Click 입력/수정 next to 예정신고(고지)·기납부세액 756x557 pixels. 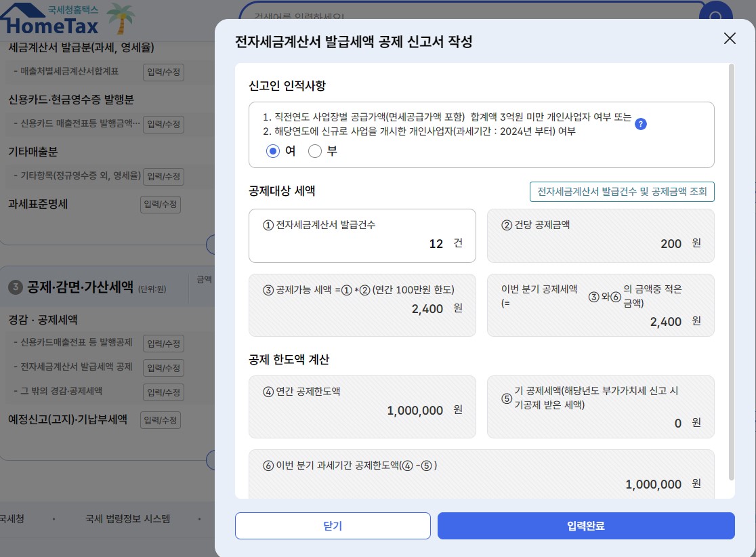(160, 421)
